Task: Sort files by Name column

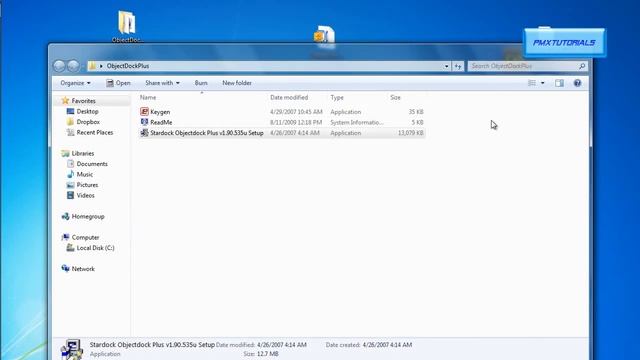Action: [148, 98]
